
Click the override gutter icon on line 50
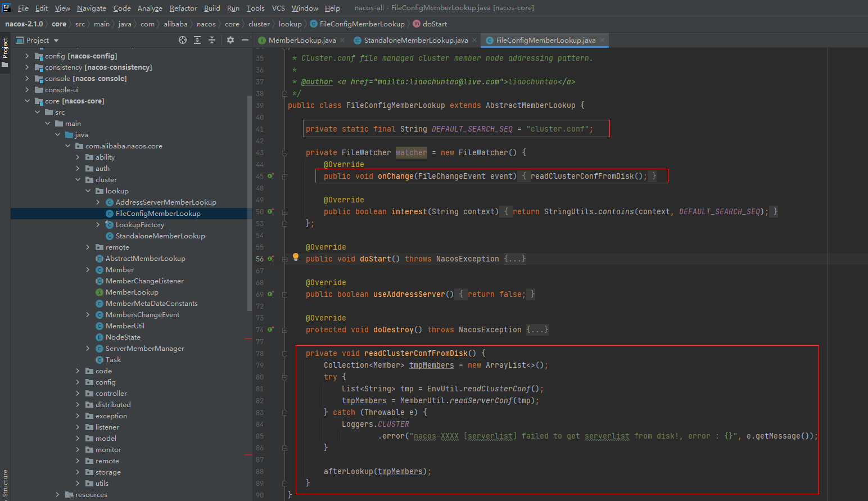click(271, 211)
